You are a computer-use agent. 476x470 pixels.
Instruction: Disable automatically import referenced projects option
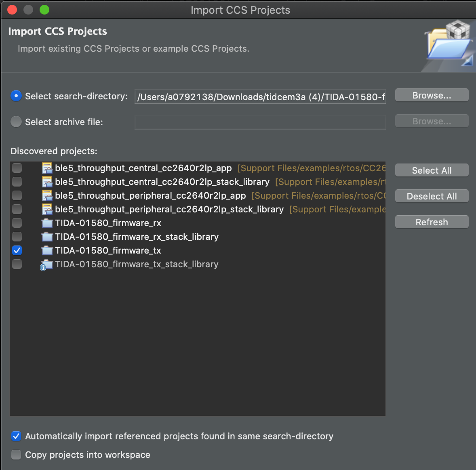pos(16,436)
